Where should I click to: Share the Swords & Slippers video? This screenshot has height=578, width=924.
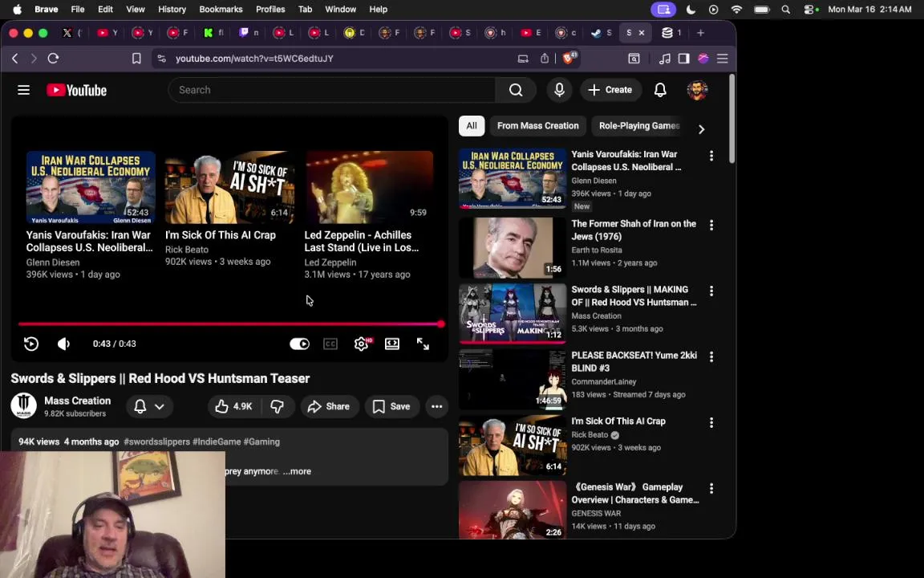point(330,406)
